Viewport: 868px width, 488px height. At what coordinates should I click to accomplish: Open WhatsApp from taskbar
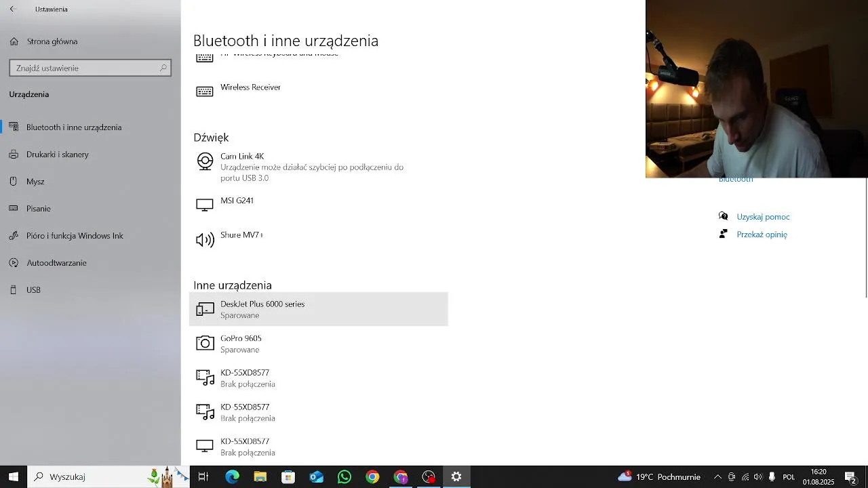click(344, 477)
